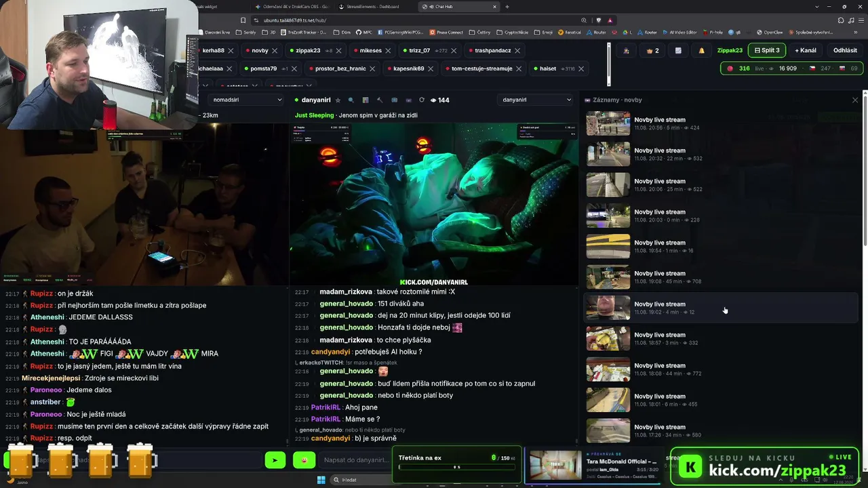This screenshot has width=868, height=488.
Task: Click the danyanirl stream video
Action: pos(433,203)
